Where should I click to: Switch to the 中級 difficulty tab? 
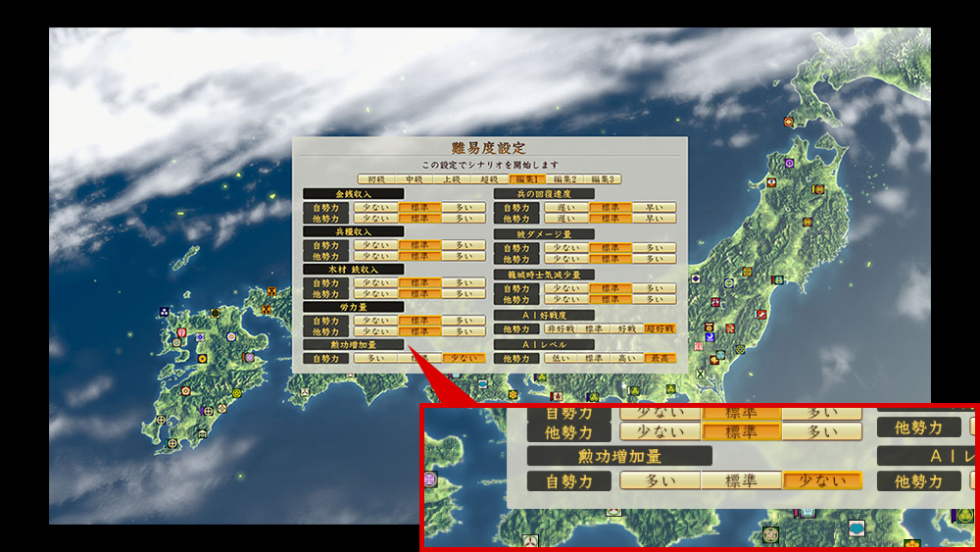click(414, 179)
